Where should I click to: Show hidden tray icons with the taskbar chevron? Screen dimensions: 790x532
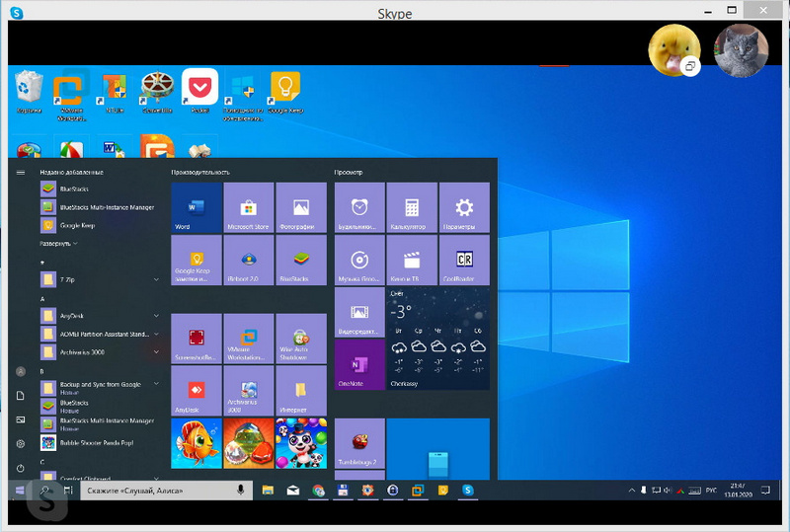631,491
